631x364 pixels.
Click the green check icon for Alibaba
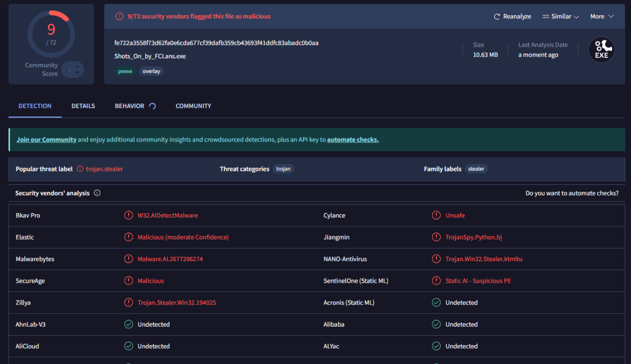436,324
